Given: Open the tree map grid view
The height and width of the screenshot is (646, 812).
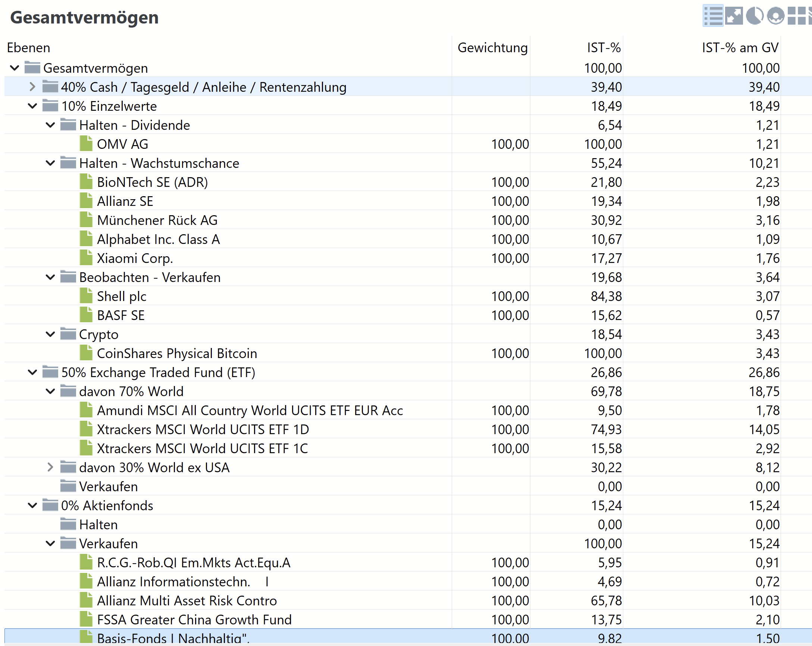Looking at the screenshot, I should coord(797,16).
